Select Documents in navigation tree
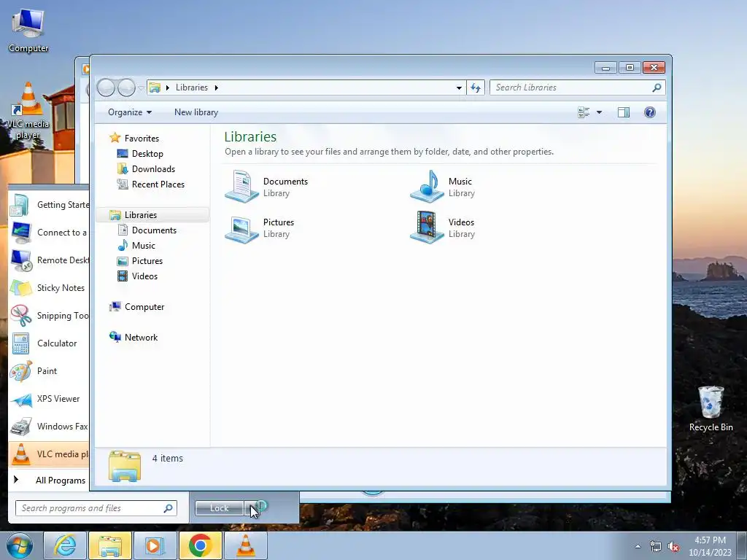 154,230
